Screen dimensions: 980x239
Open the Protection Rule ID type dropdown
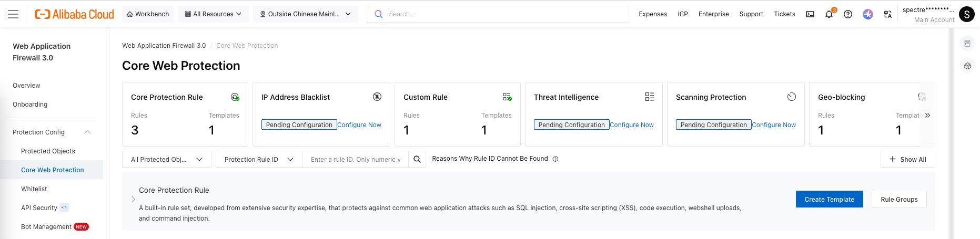[259, 159]
